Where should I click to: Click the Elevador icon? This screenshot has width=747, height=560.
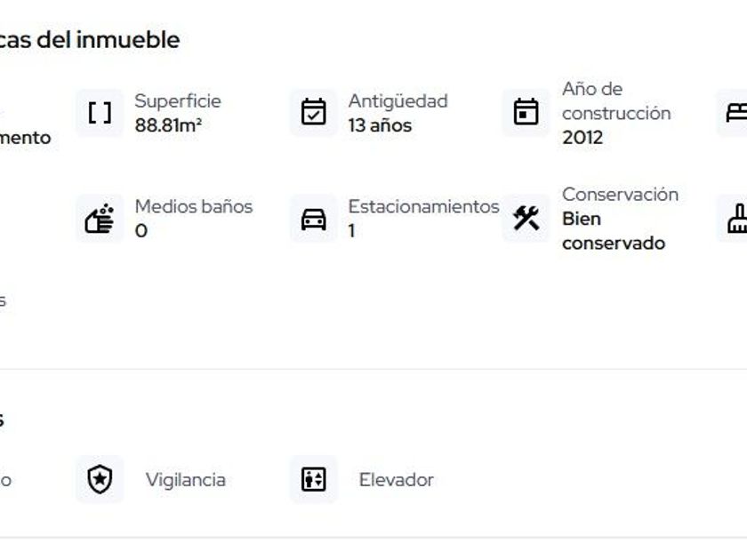[313, 480]
